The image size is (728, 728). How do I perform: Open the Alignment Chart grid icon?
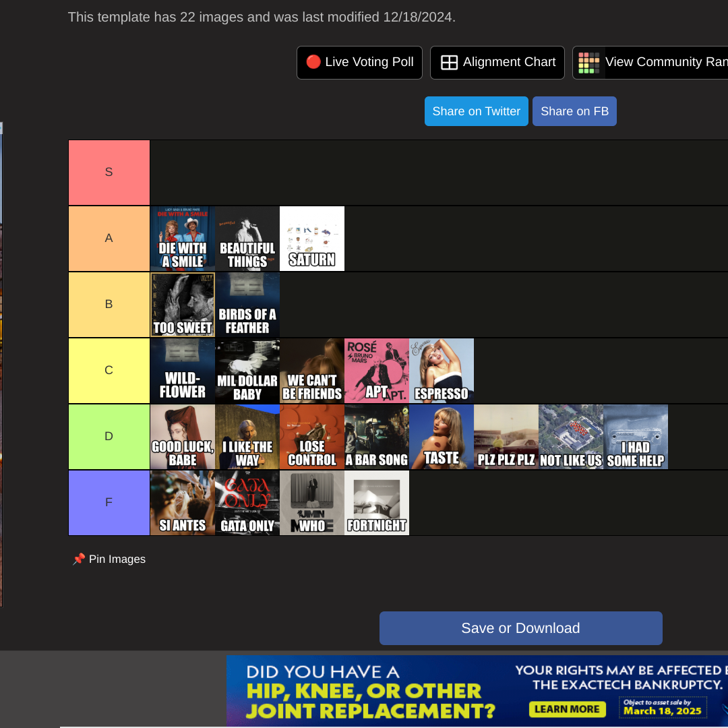tap(449, 62)
